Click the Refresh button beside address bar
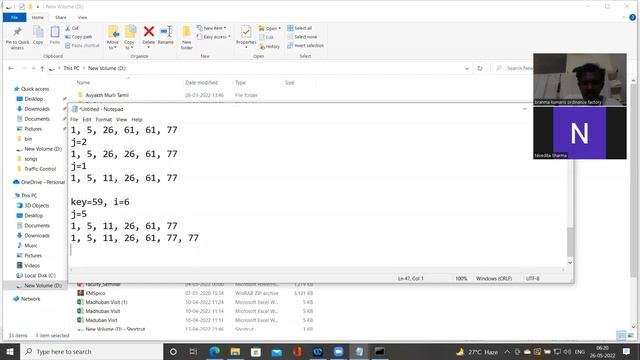The height and width of the screenshot is (360, 640). point(480,69)
